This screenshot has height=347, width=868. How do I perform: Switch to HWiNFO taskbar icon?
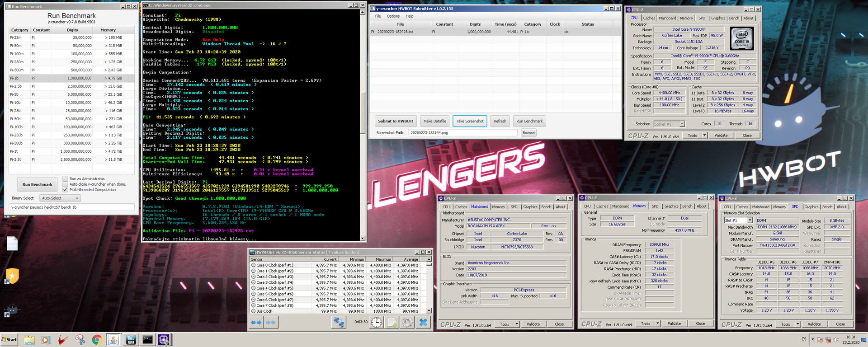click(131, 340)
